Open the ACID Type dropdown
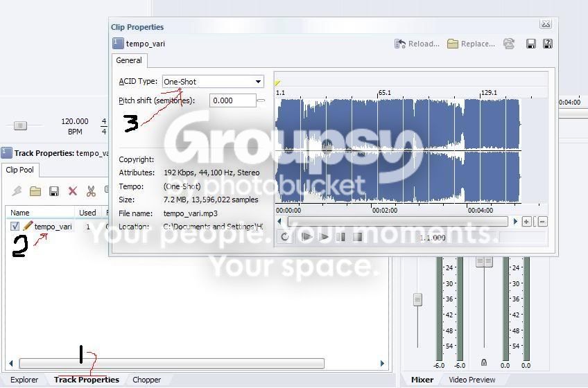The image size is (588, 388). click(213, 81)
